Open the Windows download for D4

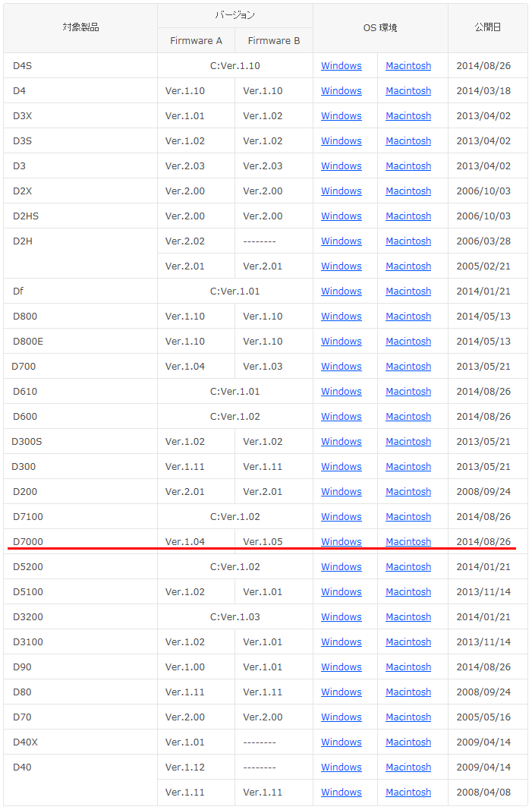[x=341, y=90]
